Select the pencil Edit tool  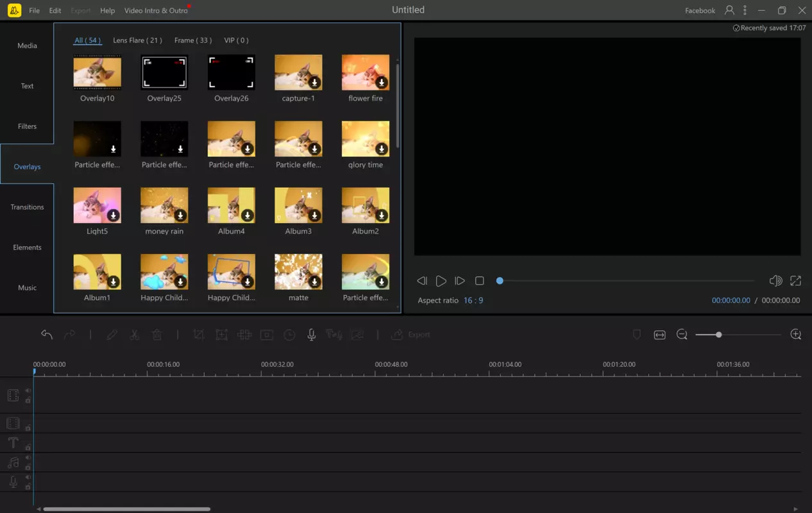[x=112, y=334]
